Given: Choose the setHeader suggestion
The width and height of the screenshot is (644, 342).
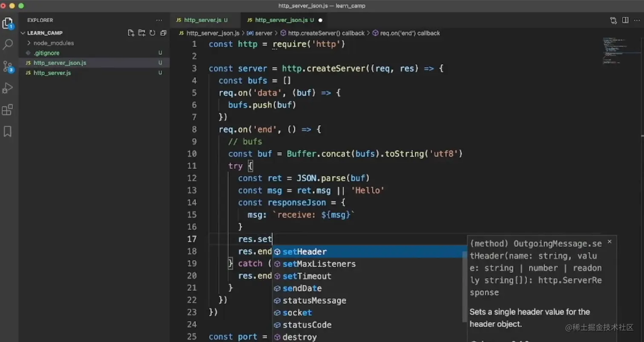Looking at the screenshot, I should [370, 252].
